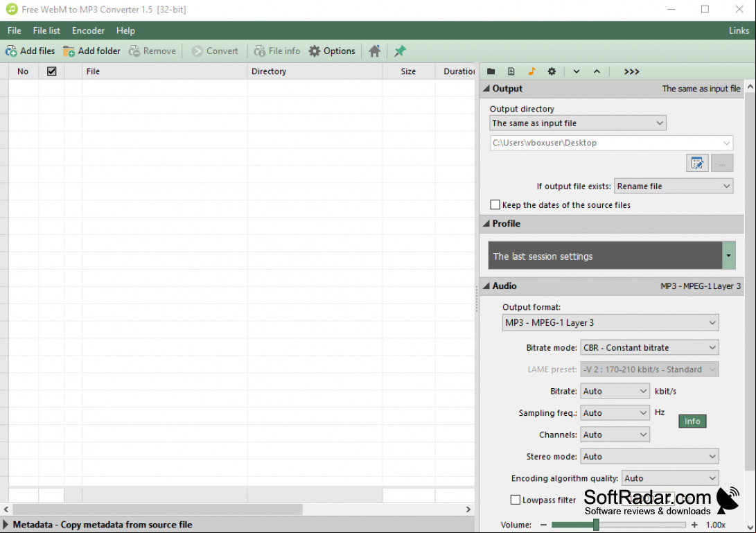Toggle the select-all checkbox in list header
Image resolution: width=756 pixels, height=533 pixels.
(51, 71)
